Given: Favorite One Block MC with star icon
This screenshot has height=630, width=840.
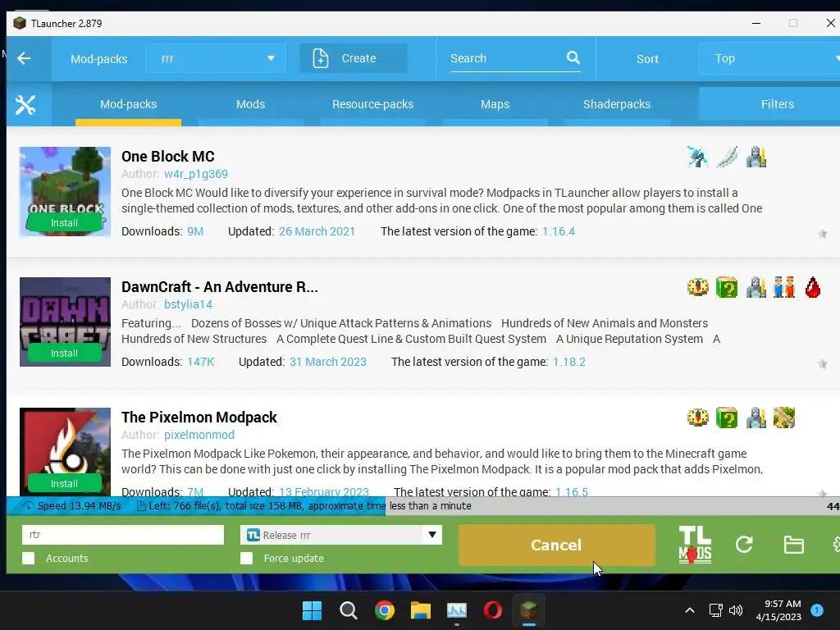Looking at the screenshot, I should tap(822, 234).
